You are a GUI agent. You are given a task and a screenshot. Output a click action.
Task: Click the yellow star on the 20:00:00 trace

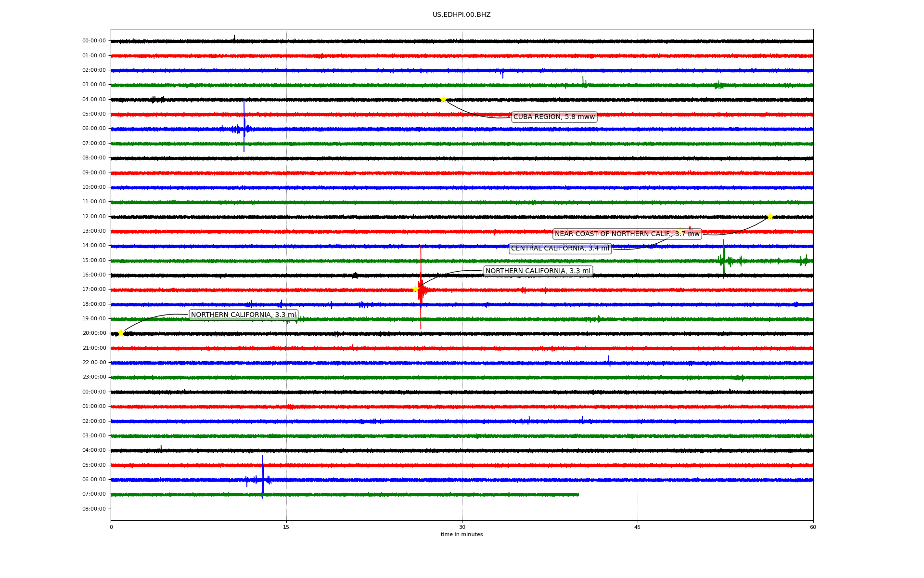(x=121, y=333)
